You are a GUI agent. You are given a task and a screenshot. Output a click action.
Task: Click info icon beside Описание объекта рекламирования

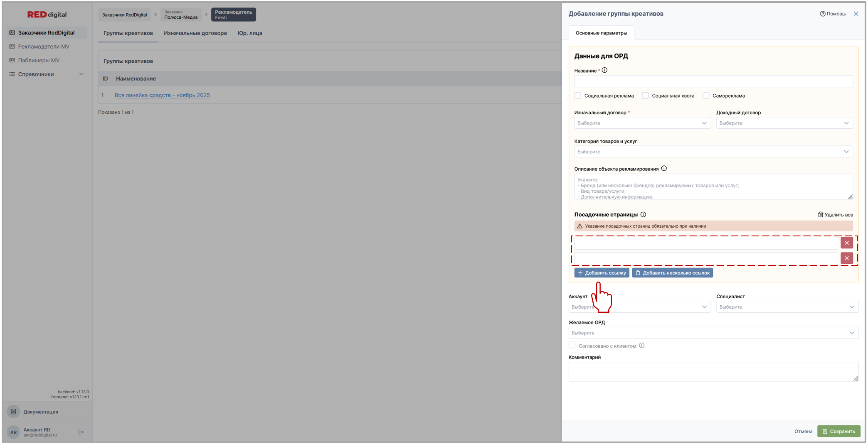[664, 169]
